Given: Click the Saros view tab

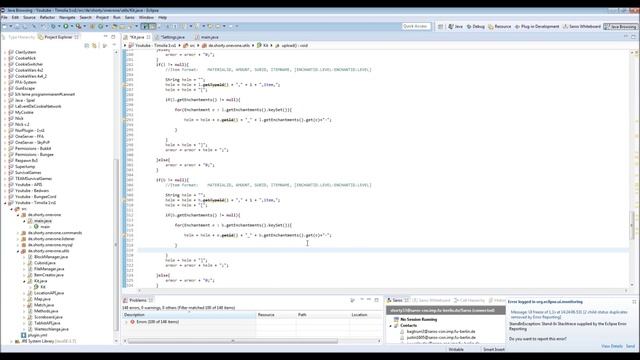Looking at the screenshot, I should click(397, 300).
